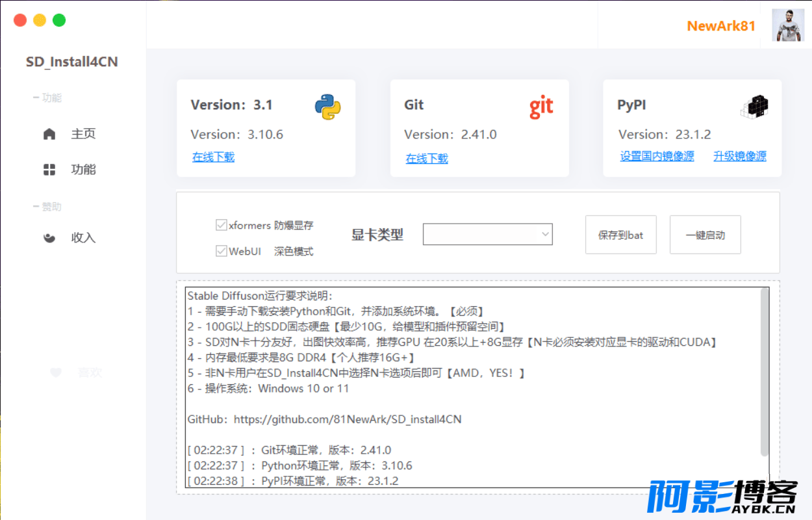Click the 'Version：3.1' card title
The width and height of the screenshot is (812, 520).
point(232,105)
